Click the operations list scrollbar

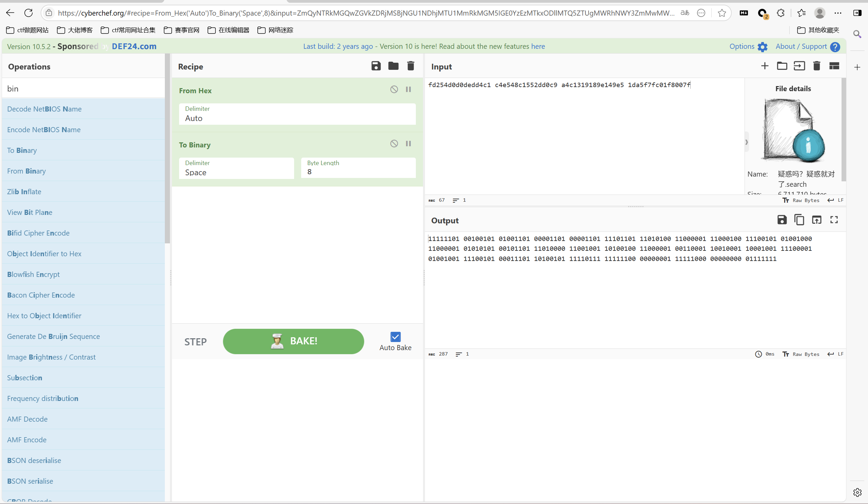[168, 148]
